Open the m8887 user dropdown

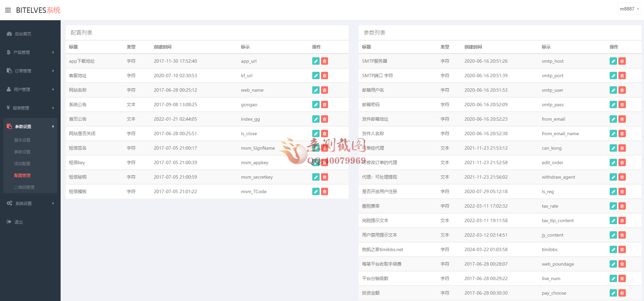pyautogui.click(x=629, y=9)
